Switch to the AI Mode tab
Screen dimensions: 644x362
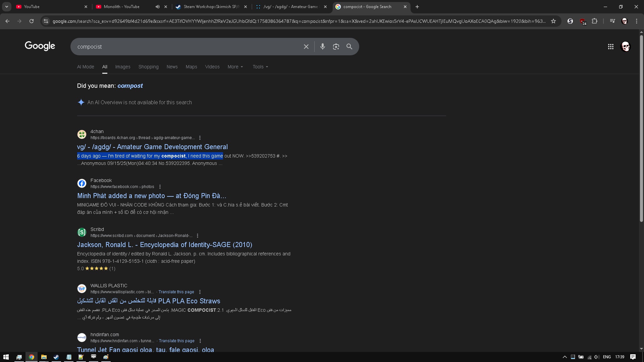coord(86,67)
